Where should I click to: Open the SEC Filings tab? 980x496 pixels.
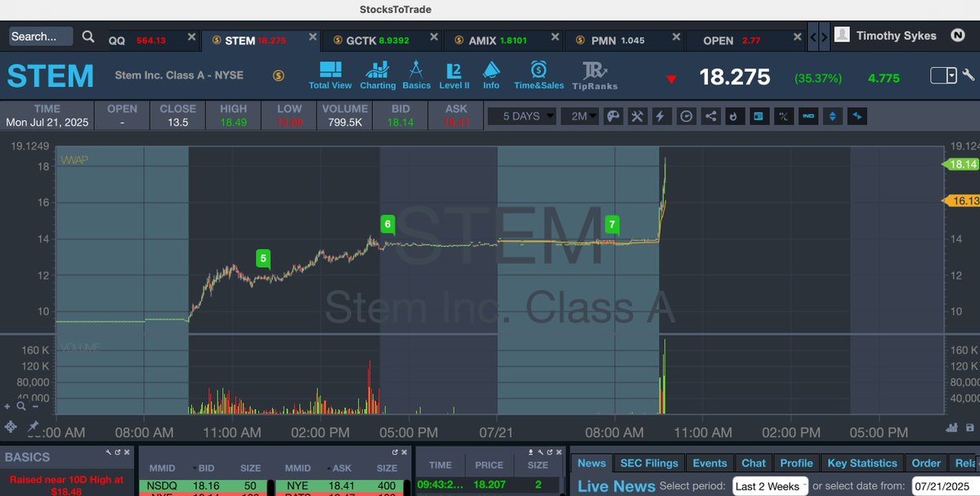pyautogui.click(x=649, y=462)
